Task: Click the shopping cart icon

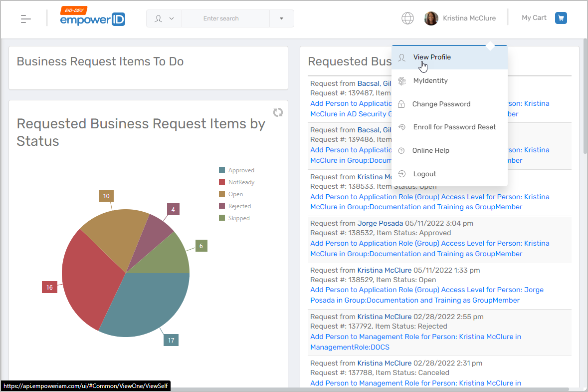Action: pos(561,18)
